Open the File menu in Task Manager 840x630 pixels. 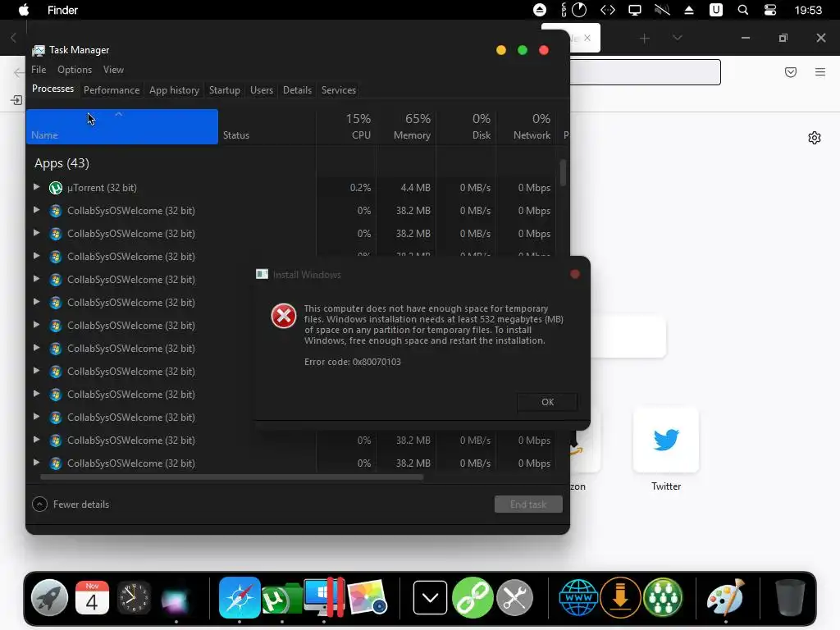pos(39,70)
